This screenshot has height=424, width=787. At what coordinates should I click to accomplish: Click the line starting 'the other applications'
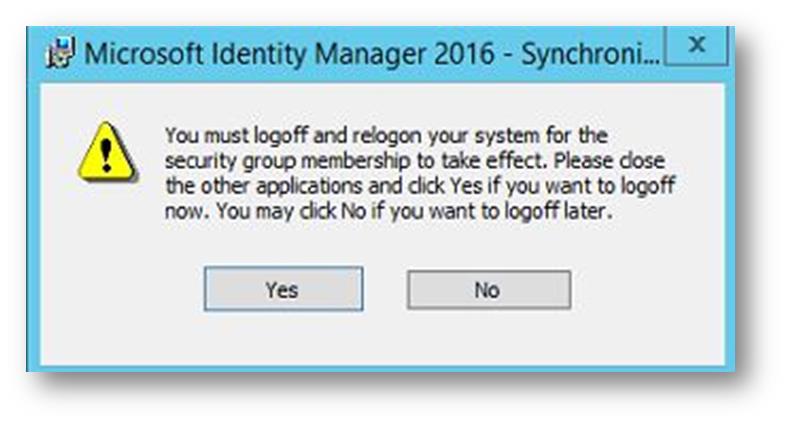click(420, 186)
